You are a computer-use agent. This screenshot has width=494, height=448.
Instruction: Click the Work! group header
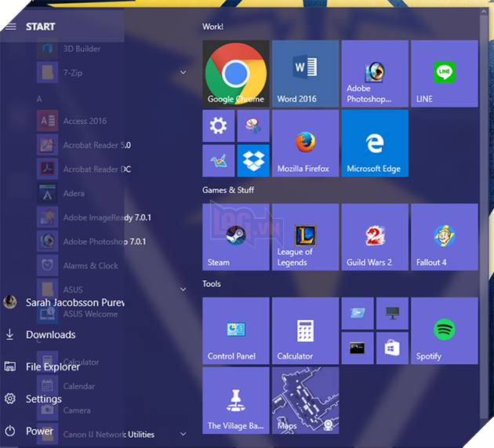tap(212, 27)
